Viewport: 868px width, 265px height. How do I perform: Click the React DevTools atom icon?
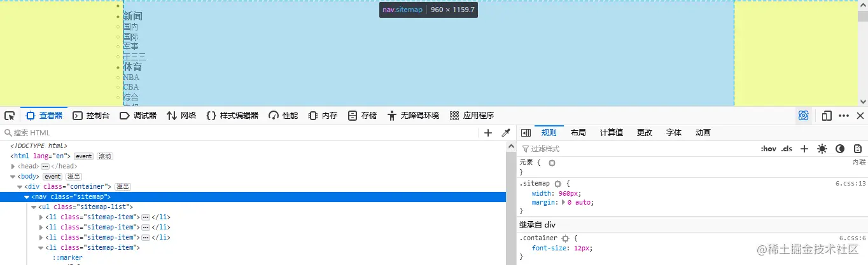pos(804,116)
